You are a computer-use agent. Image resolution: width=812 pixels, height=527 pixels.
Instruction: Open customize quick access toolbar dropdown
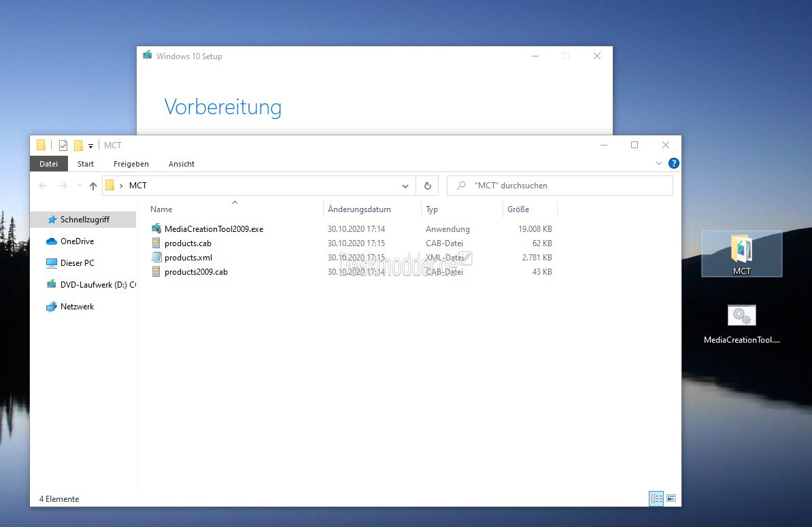pos(90,146)
